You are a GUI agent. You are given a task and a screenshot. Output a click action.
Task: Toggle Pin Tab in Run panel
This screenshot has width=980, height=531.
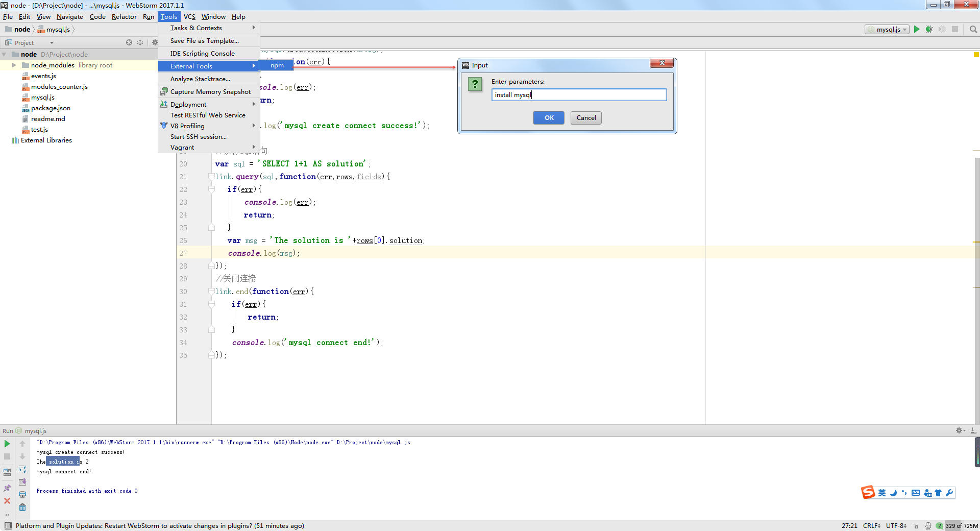click(x=7, y=488)
